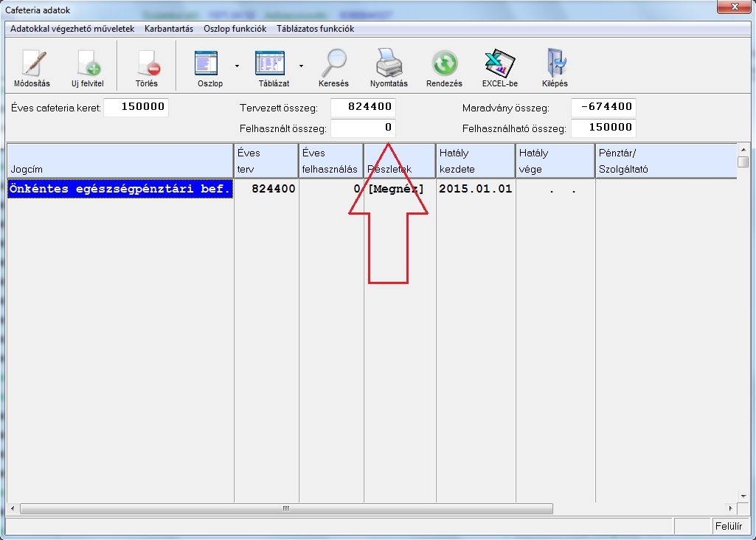This screenshot has height=540, width=756.
Task: Print using the Nyomtatás icon
Action: click(389, 66)
